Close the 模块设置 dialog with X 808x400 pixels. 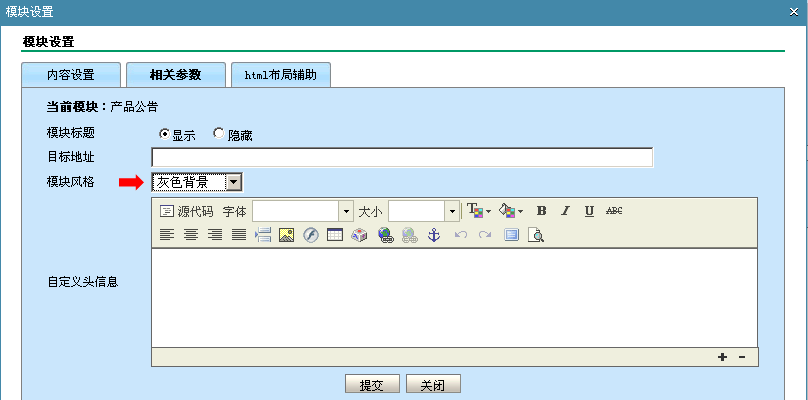[794, 12]
